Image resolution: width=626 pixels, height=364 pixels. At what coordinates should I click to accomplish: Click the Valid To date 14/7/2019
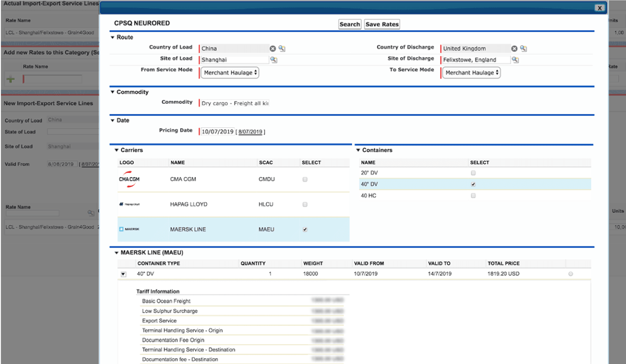click(440, 274)
